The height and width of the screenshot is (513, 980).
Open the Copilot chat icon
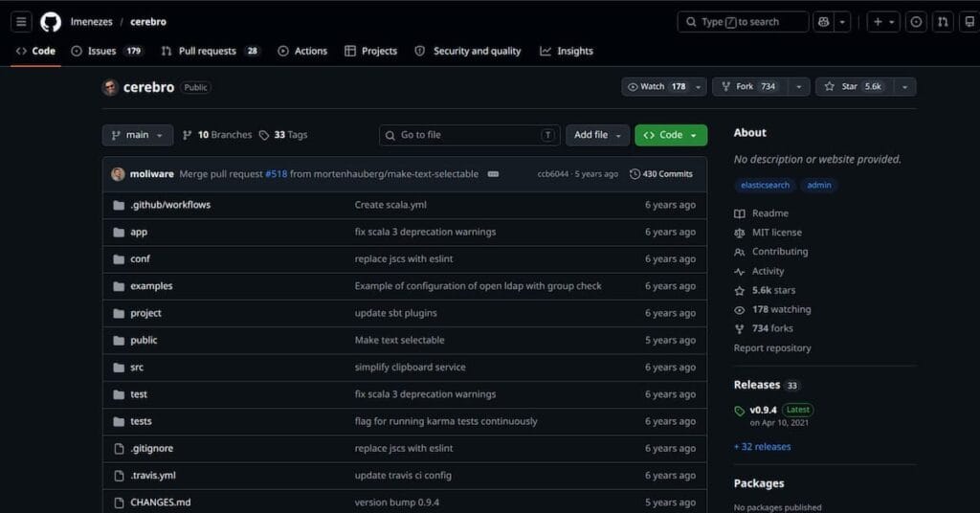point(823,22)
